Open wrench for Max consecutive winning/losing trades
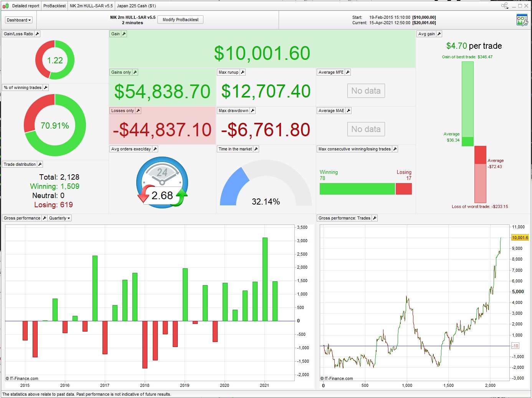This screenshot has height=398, width=532. coord(395,149)
